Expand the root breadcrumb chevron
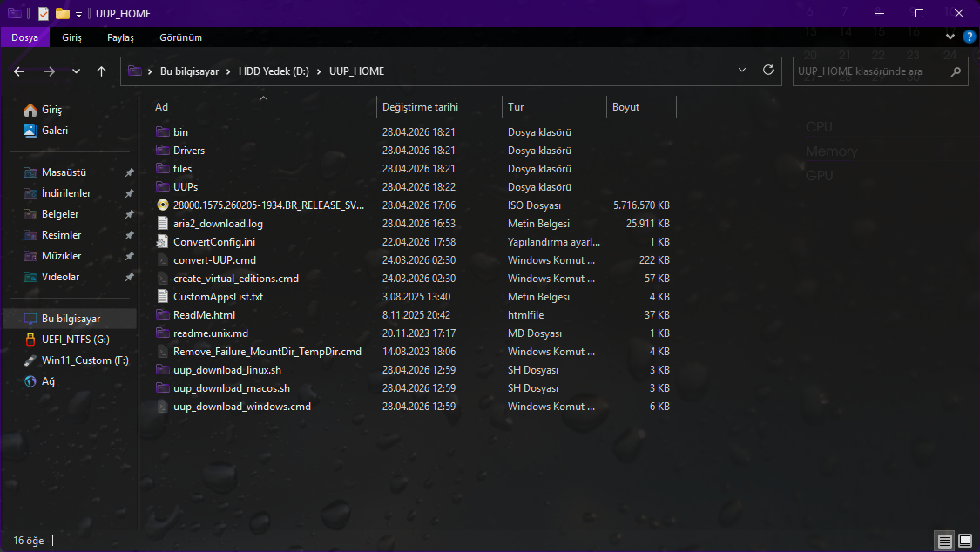Image resolution: width=980 pixels, height=552 pixels. [x=150, y=71]
